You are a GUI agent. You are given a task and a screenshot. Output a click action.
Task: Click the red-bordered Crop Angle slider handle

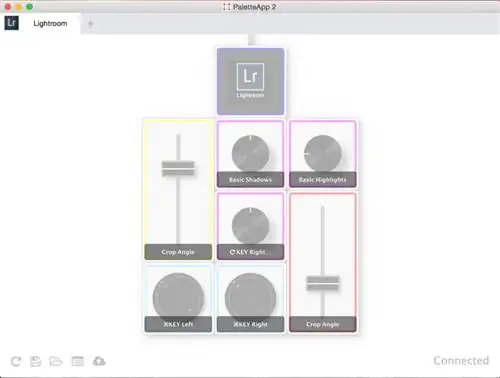click(x=323, y=283)
